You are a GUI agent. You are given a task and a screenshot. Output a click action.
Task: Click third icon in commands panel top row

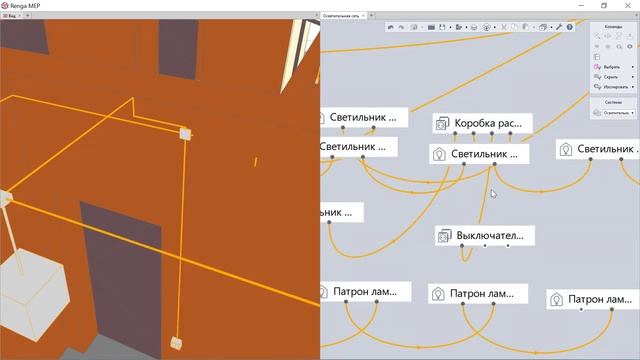(x=619, y=36)
